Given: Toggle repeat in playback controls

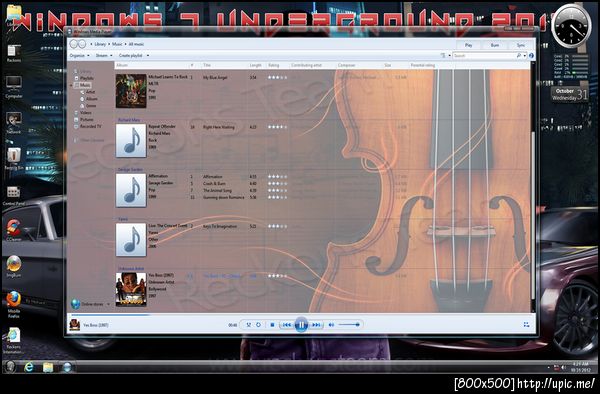Looking at the screenshot, I should click(x=259, y=325).
